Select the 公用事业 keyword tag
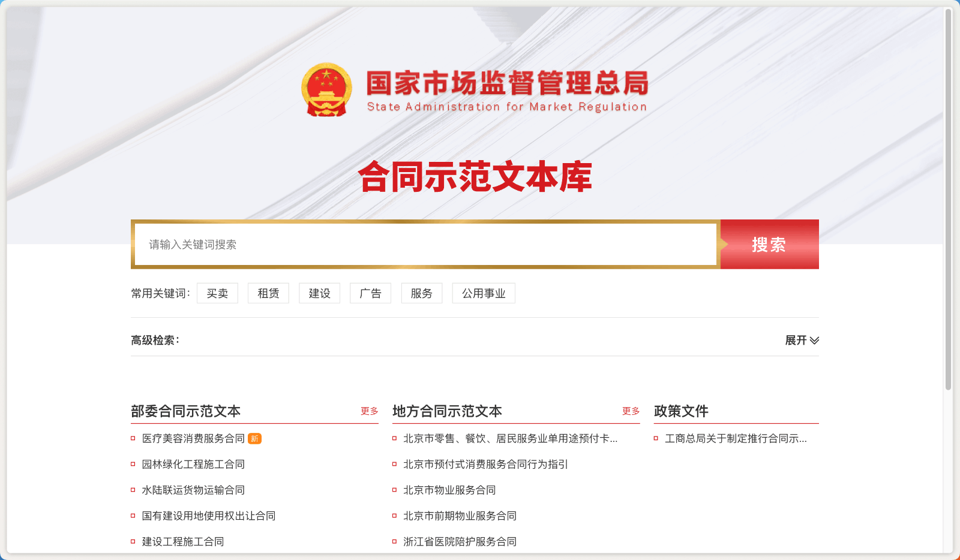Image resolution: width=960 pixels, height=560 pixels. 484,293
